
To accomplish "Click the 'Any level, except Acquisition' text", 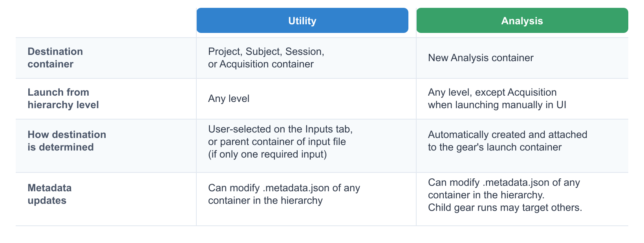I will (x=492, y=92).
